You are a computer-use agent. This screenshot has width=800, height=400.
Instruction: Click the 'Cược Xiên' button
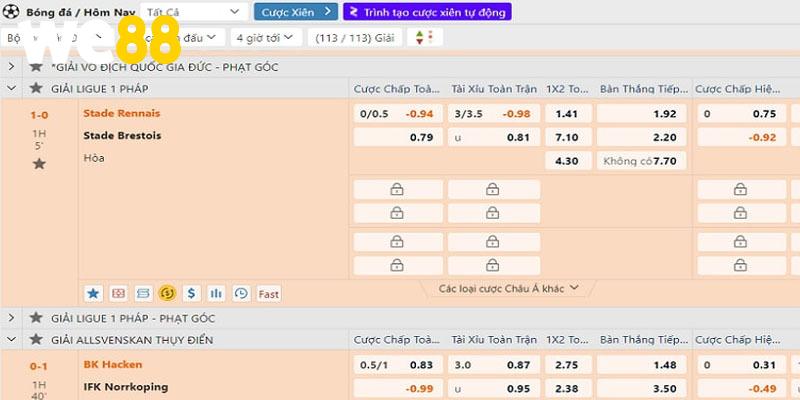pos(295,12)
